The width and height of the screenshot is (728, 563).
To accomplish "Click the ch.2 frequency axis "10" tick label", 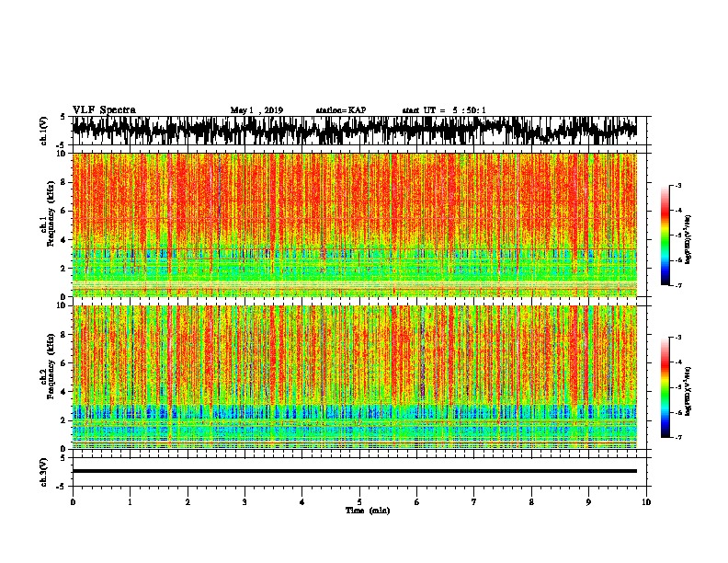I will 63,305.
